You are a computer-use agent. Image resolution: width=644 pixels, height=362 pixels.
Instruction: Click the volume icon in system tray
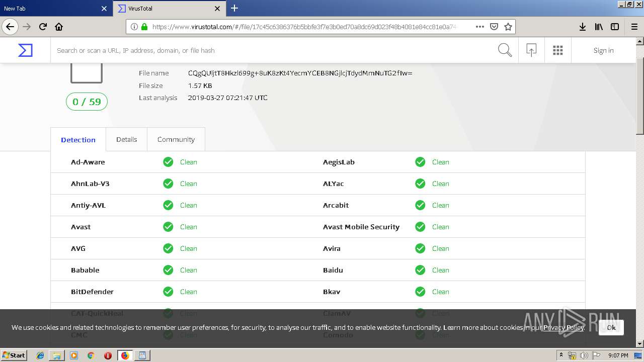(584, 355)
